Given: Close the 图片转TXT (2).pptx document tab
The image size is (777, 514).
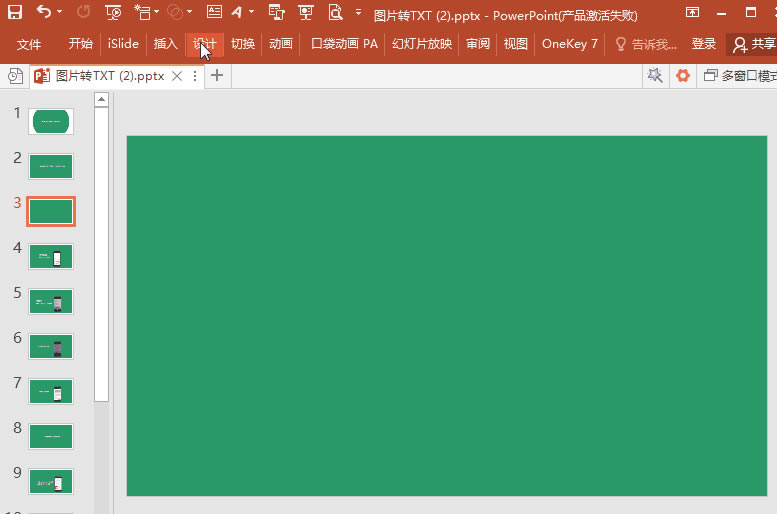Looking at the screenshot, I should click(177, 76).
